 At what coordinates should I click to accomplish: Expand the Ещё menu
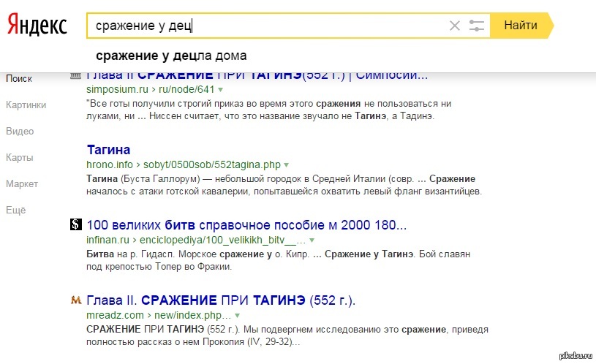coord(15,210)
